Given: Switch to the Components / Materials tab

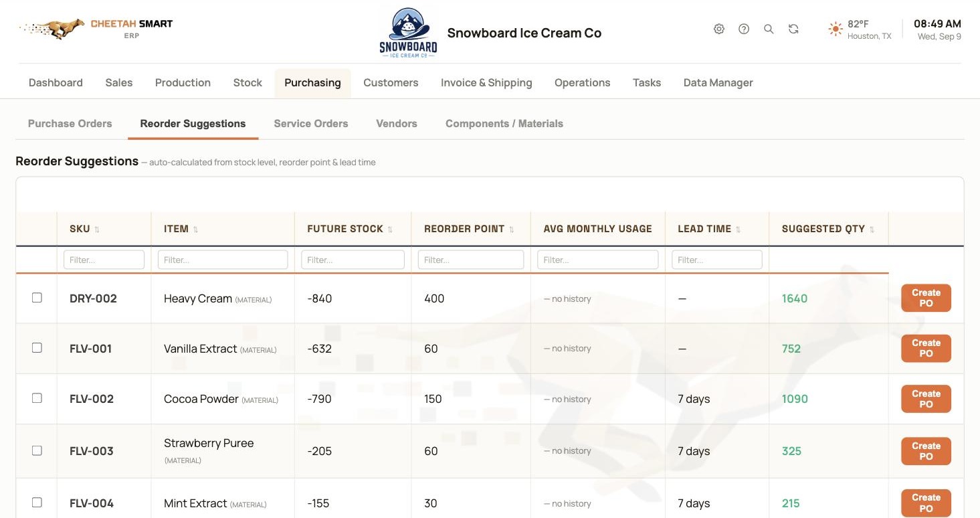Looking at the screenshot, I should 504,124.
